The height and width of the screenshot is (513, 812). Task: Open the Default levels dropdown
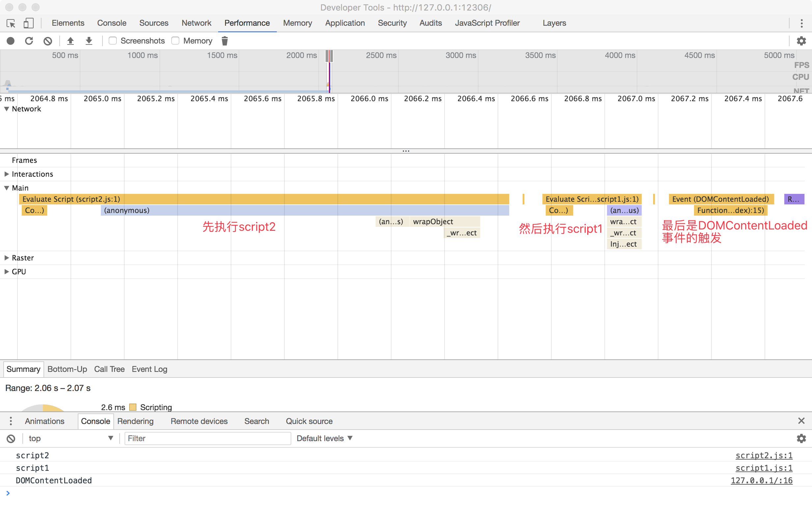pos(324,438)
